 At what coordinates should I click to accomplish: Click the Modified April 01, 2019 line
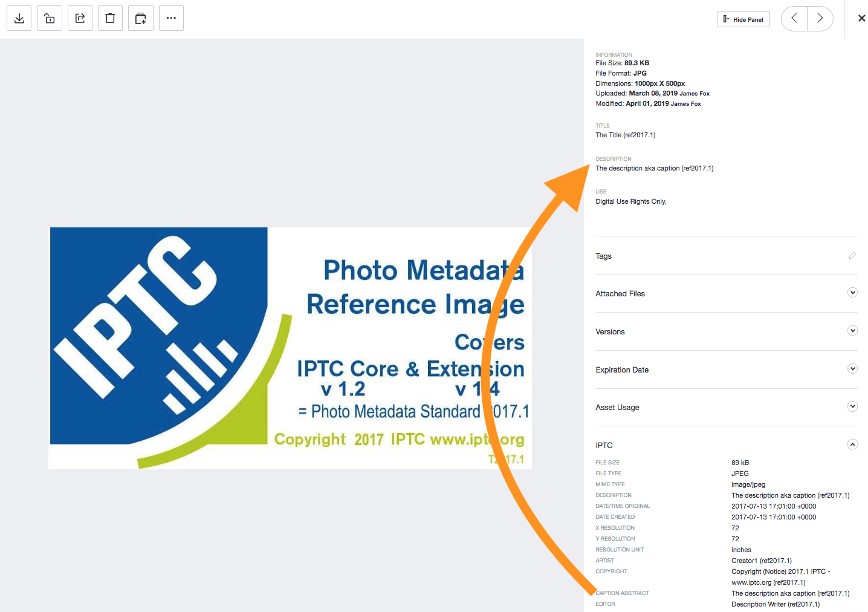click(x=648, y=103)
